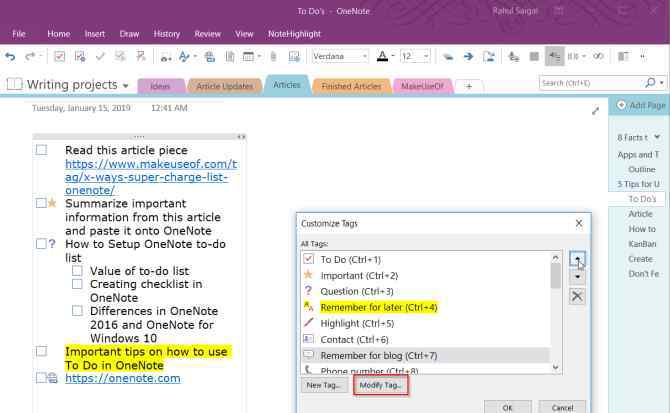Move selected tag down in Customize Tags

pos(577,277)
